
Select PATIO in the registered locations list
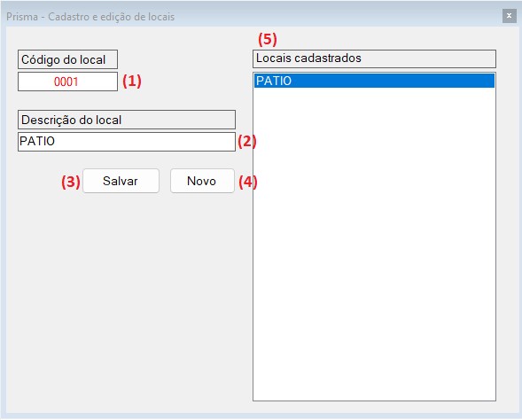pos(374,81)
